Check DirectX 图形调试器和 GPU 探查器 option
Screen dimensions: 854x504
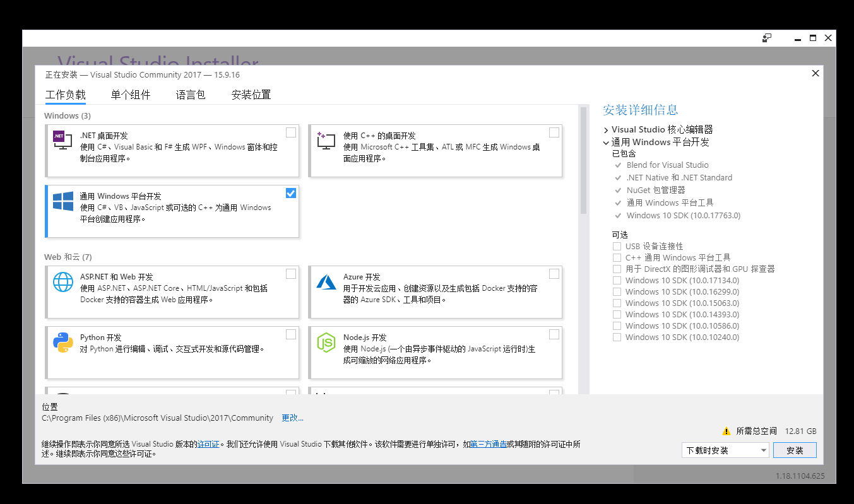617,269
